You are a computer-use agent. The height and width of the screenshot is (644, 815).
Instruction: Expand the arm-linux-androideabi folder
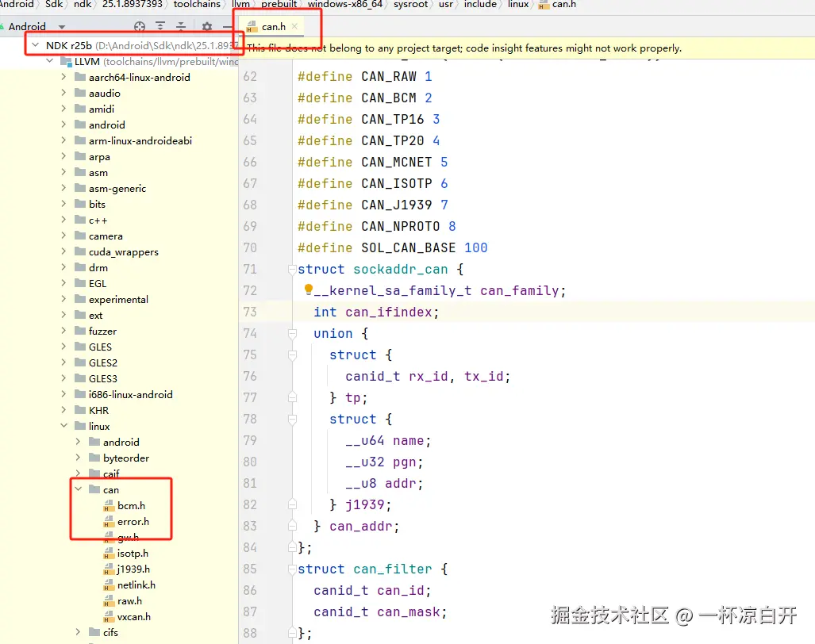63,140
